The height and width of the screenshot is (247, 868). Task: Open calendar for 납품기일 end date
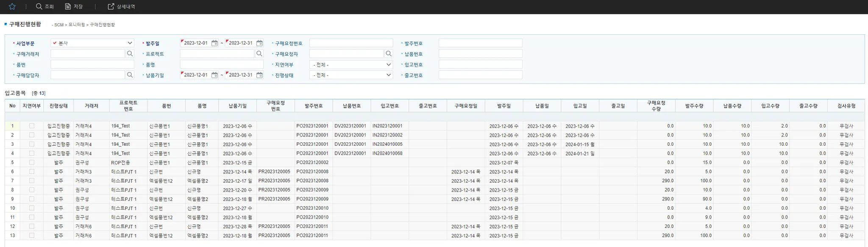259,75
